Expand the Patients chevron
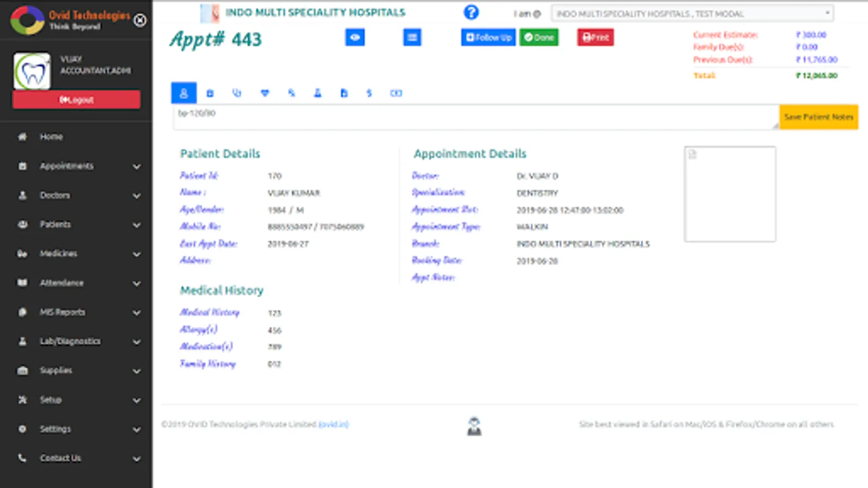This screenshot has width=868, height=488. [137, 225]
